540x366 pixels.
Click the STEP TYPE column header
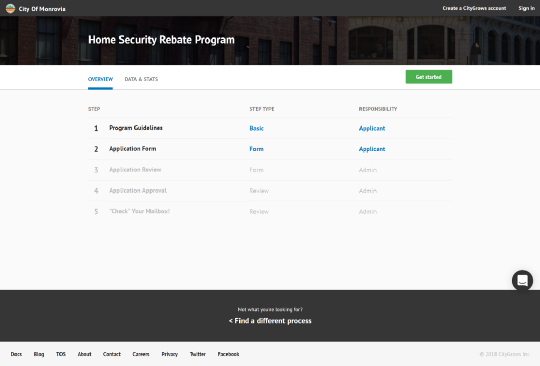[262, 109]
